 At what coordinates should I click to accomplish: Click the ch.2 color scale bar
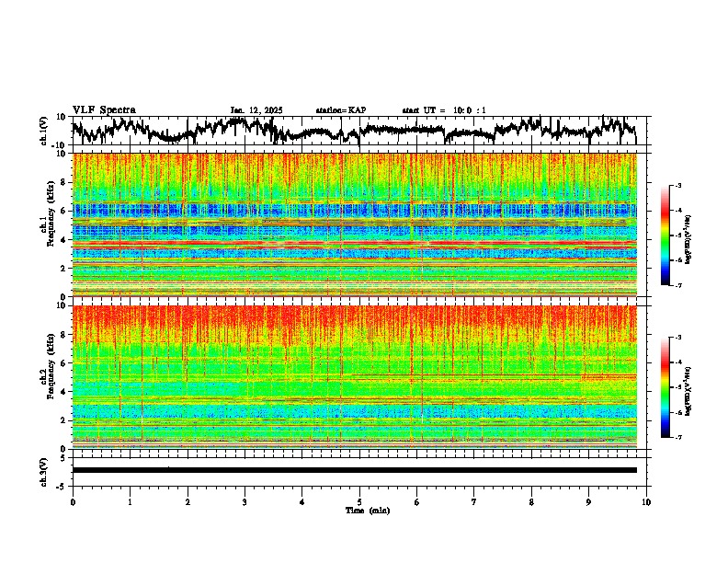coord(665,387)
